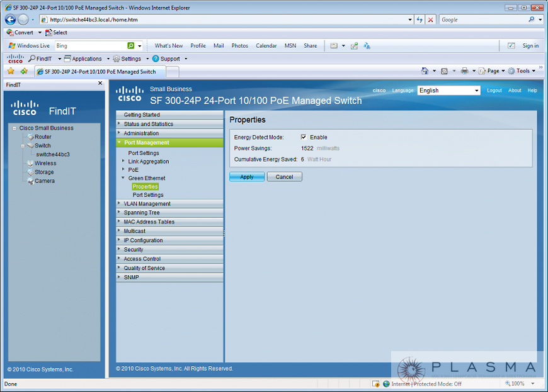Open the Bing search options dropdown
The width and height of the screenshot is (548, 392).
139,46
